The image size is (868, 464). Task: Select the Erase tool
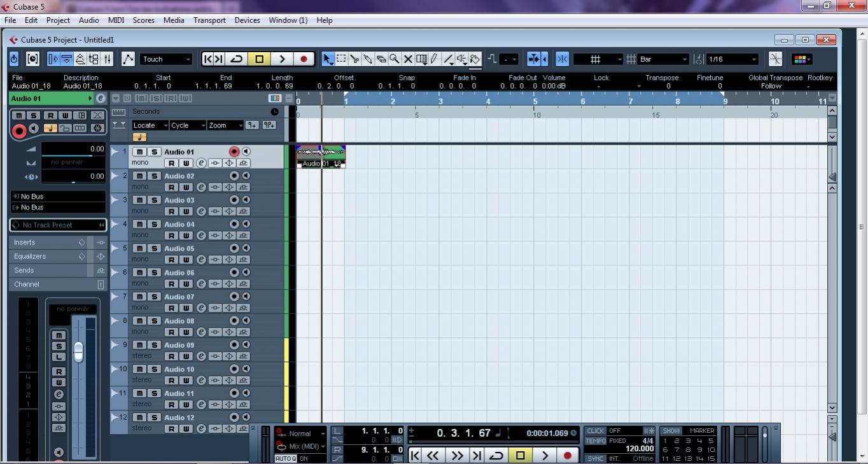(381, 59)
